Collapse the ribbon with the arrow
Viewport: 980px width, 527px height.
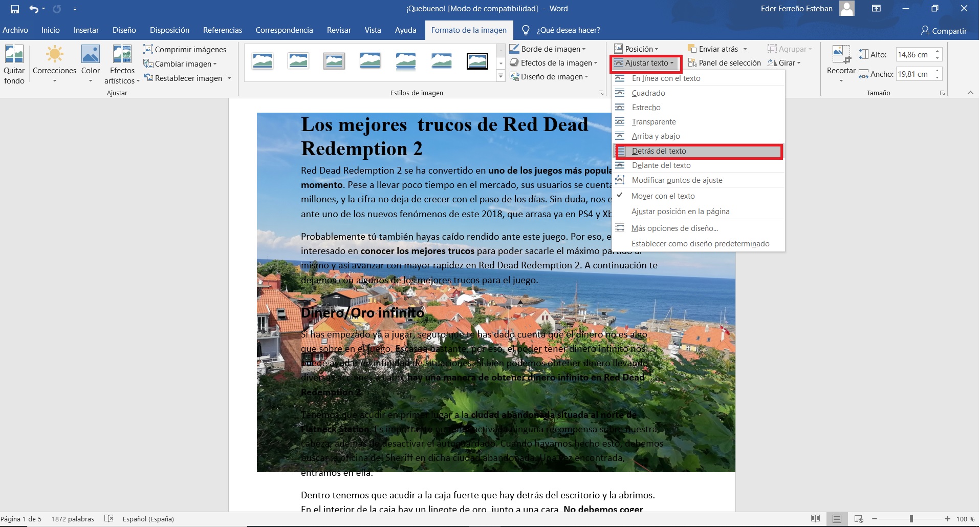pos(970,93)
